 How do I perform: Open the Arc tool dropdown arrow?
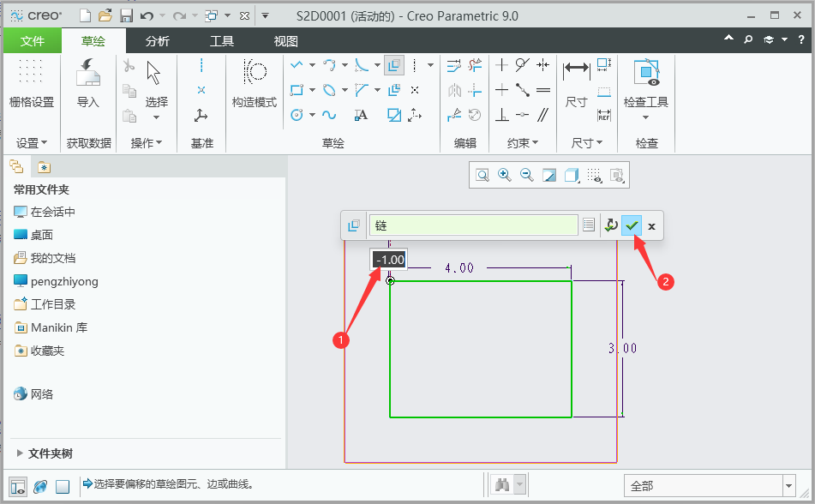pos(345,65)
